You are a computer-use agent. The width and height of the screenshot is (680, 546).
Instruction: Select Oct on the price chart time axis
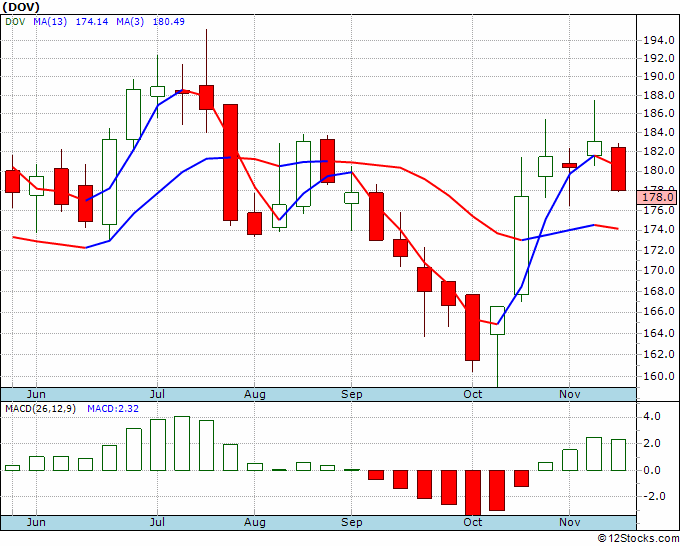[472, 394]
